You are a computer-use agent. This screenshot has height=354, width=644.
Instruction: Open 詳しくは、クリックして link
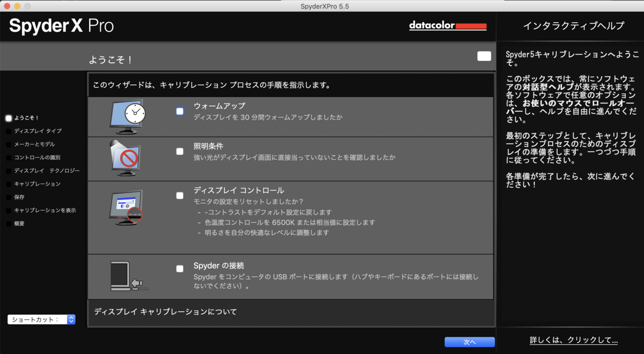pyautogui.click(x=573, y=340)
